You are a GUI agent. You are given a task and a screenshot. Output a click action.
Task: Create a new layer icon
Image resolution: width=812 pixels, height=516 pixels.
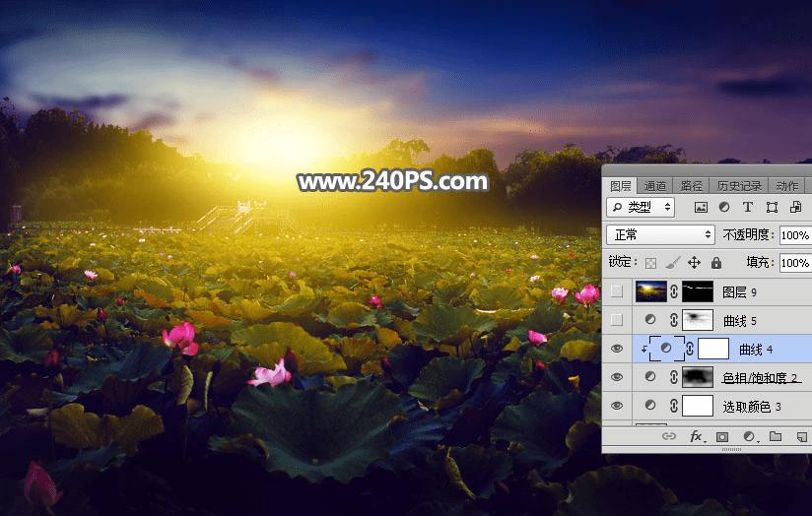[801, 437]
